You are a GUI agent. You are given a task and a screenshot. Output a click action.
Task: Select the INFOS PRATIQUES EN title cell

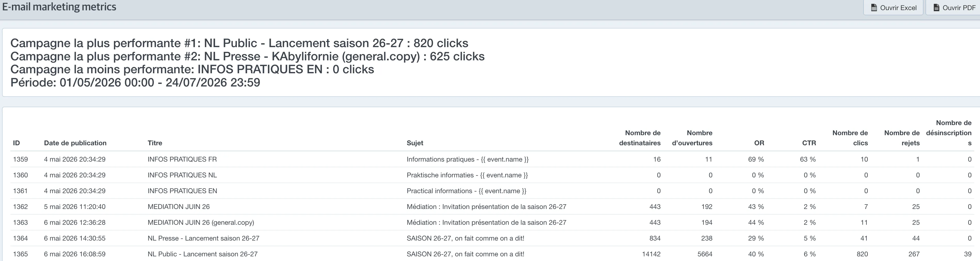182,191
